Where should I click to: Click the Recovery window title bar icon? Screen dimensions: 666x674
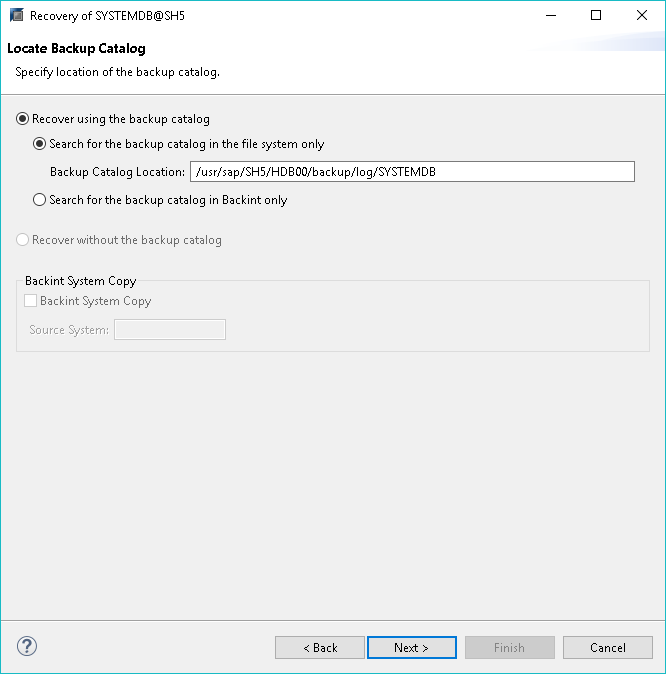click(16, 16)
